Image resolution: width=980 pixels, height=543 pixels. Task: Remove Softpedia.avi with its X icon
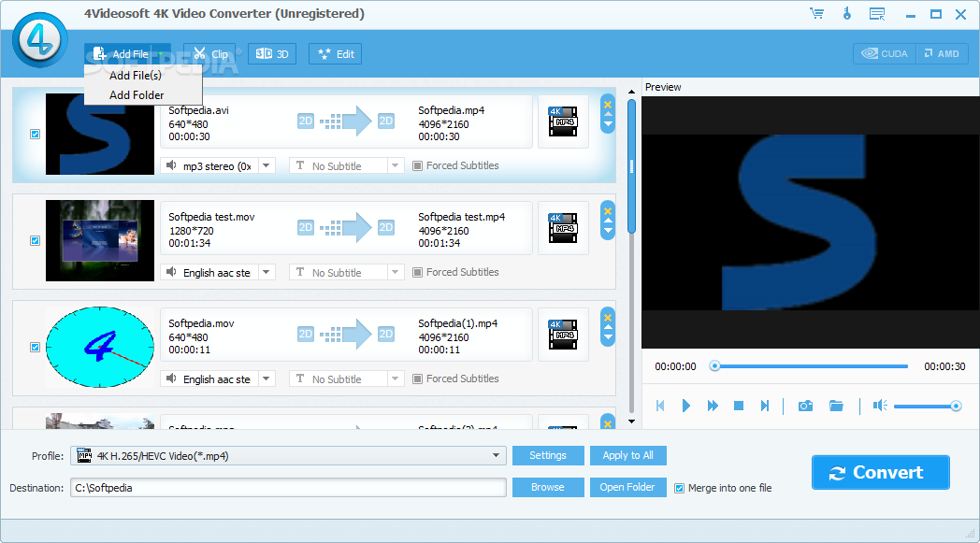(x=608, y=105)
